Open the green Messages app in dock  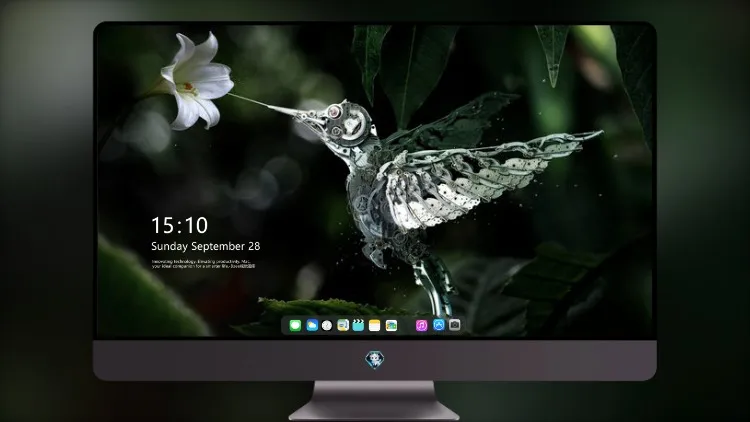pyautogui.click(x=295, y=326)
